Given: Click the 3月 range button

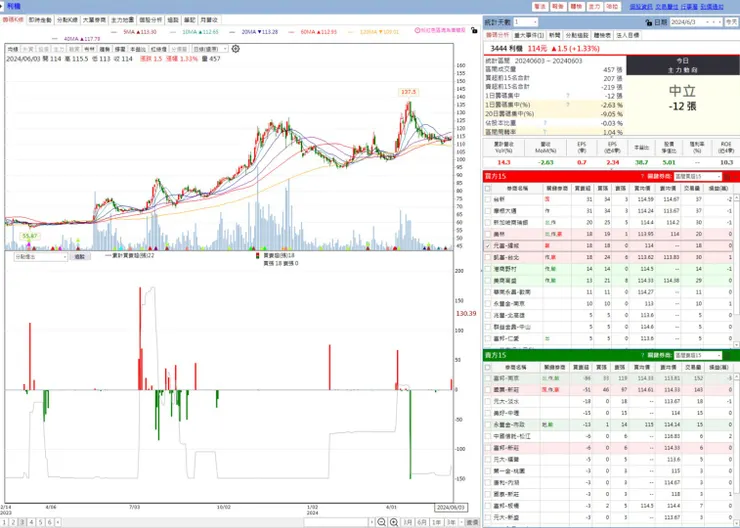Looking at the screenshot, I should (x=407, y=522).
